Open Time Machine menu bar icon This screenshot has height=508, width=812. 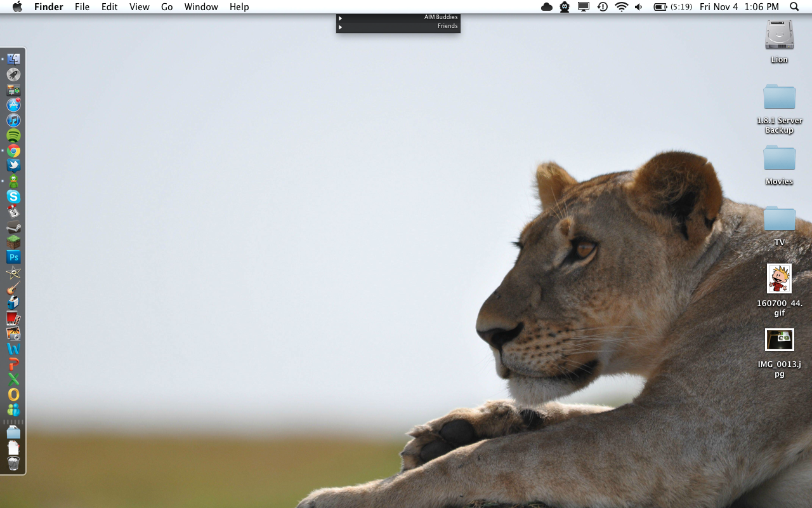tap(603, 7)
